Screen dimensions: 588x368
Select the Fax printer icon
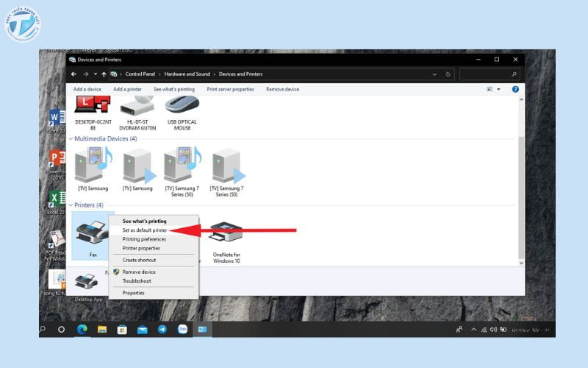tap(93, 234)
